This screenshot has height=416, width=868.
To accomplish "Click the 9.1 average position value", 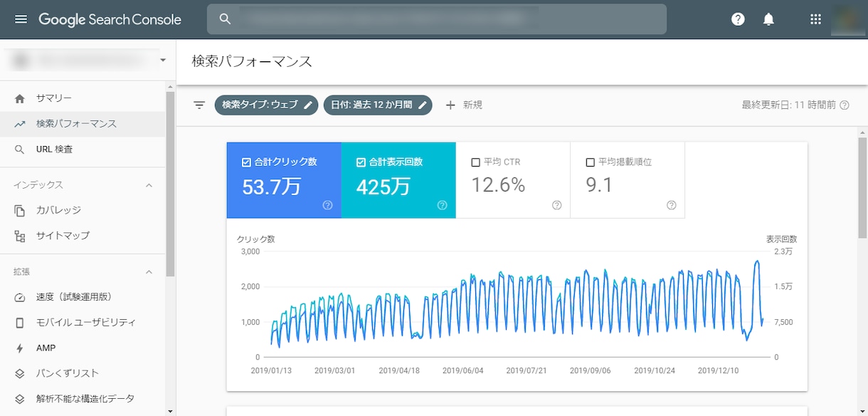I will (x=599, y=185).
